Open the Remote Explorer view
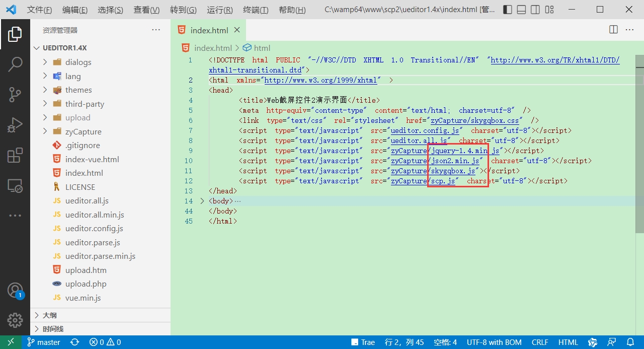The image size is (644, 349). [x=15, y=185]
